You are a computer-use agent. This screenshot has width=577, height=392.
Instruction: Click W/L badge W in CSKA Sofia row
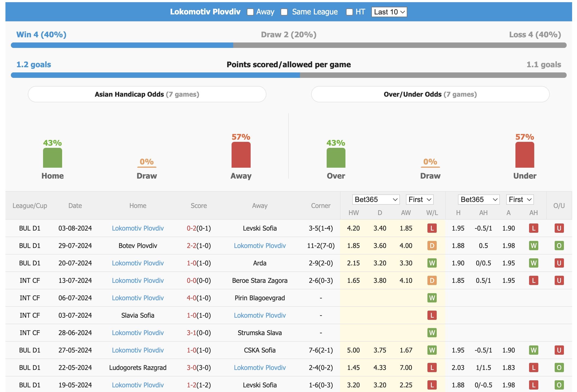(x=432, y=350)
